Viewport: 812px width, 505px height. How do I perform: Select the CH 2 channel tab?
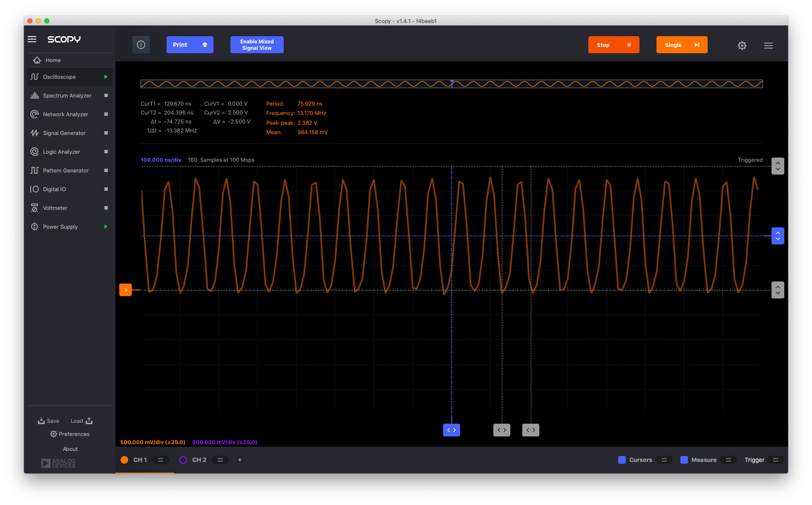199,460
